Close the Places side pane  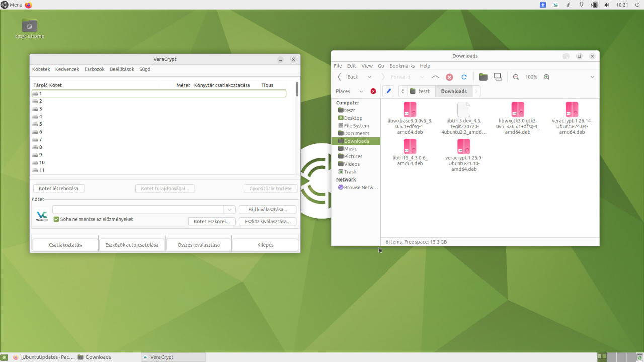373,91
